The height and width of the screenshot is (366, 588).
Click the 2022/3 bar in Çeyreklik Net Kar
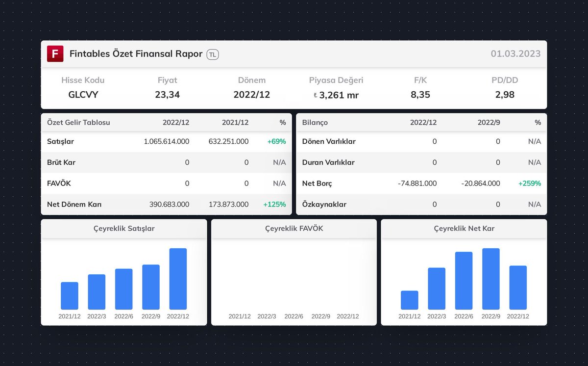click(437, 288)
